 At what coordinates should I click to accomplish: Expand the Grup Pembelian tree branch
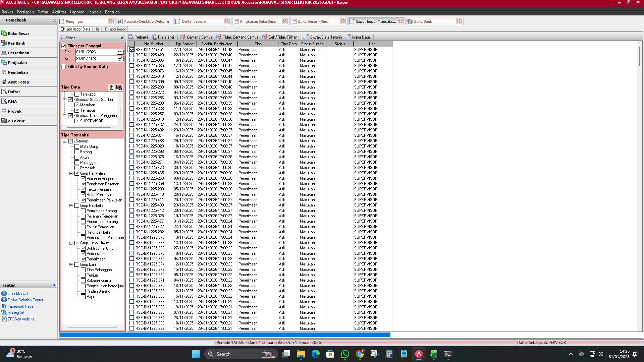[x=71, y=205]
